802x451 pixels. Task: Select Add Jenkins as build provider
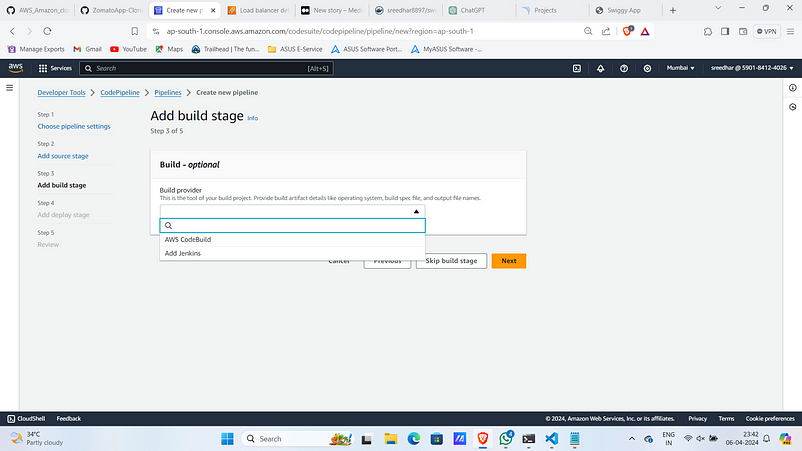point(292,253)
